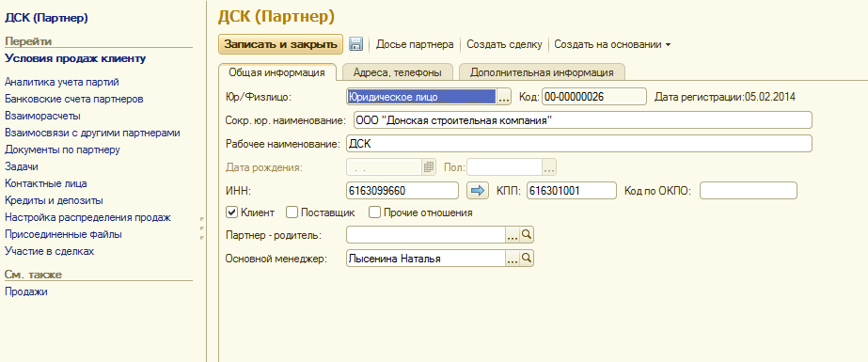The image size is (868, 362).
Task: Select ДСК (Партнер) in the sidebar
Action: (x=46, y=18)
